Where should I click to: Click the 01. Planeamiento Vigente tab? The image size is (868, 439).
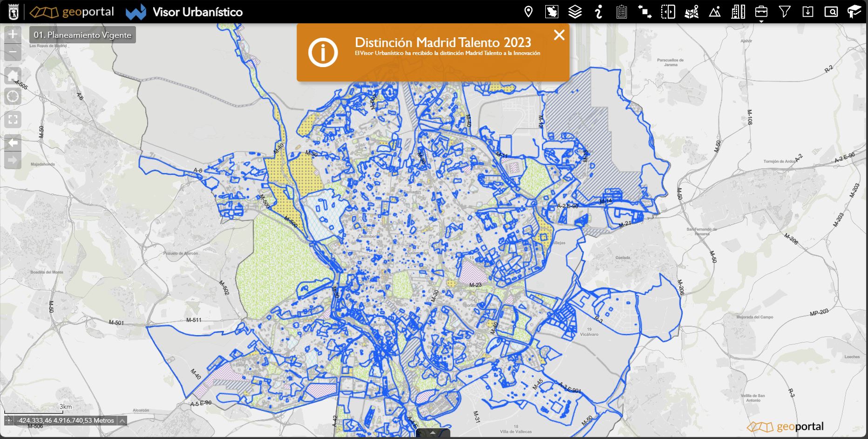82,34
